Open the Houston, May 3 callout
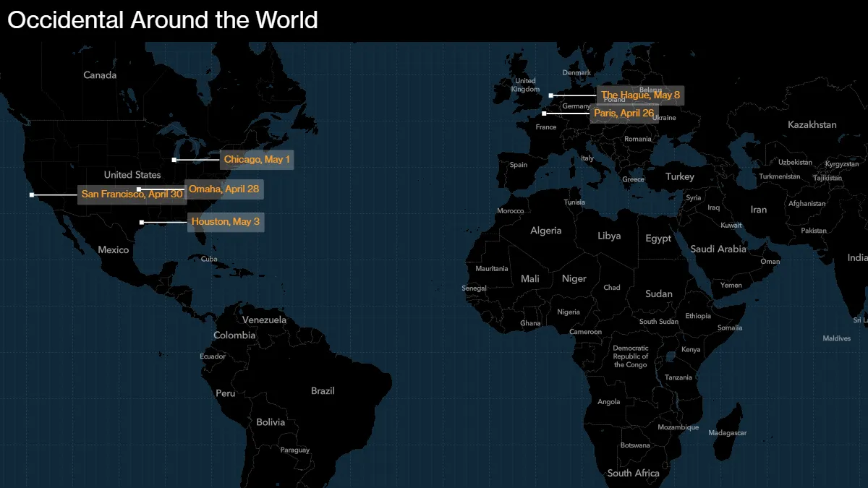 226,222
